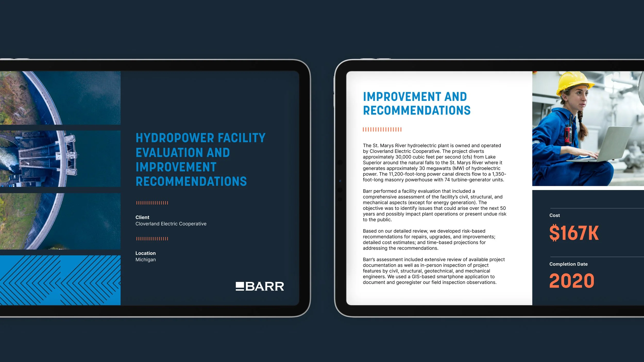
Task: Click the middle dam spillway photo
Action: [x=60, y=159]
